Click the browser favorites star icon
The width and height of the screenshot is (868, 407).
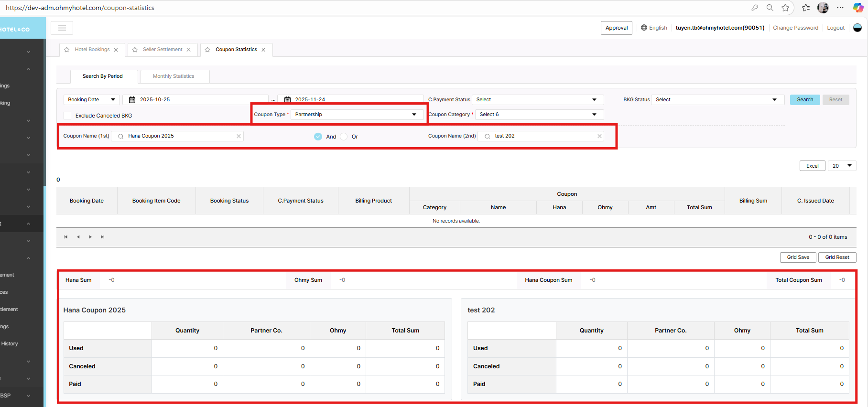point(785,8)
